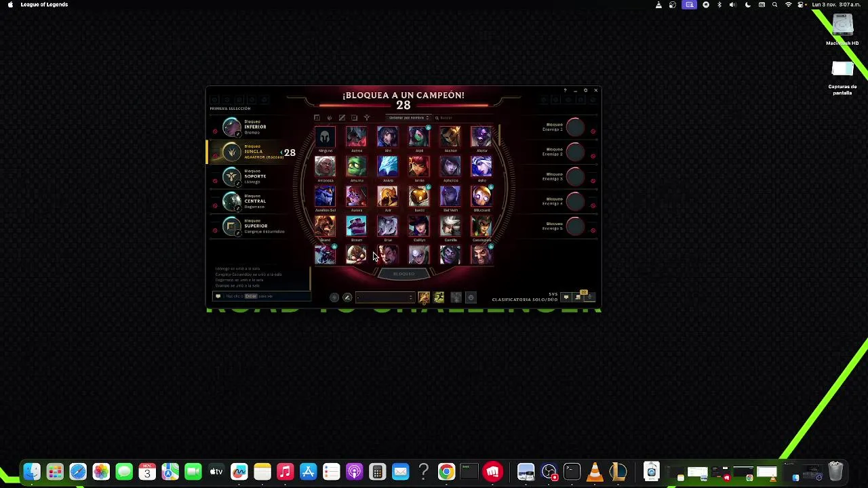
Task: Toggle the support role filter
Action: click(x=367, y=118)
